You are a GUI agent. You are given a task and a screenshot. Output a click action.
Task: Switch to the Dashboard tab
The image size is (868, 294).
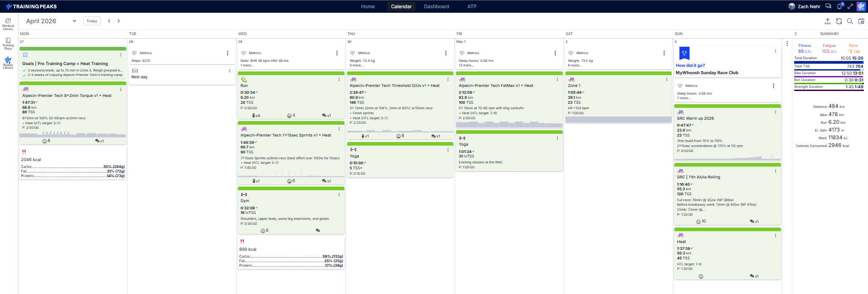pos(437,6)
